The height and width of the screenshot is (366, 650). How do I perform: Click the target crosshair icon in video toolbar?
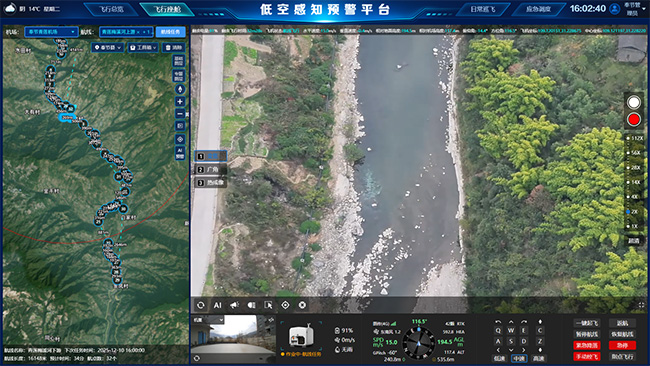click(286, 305)
